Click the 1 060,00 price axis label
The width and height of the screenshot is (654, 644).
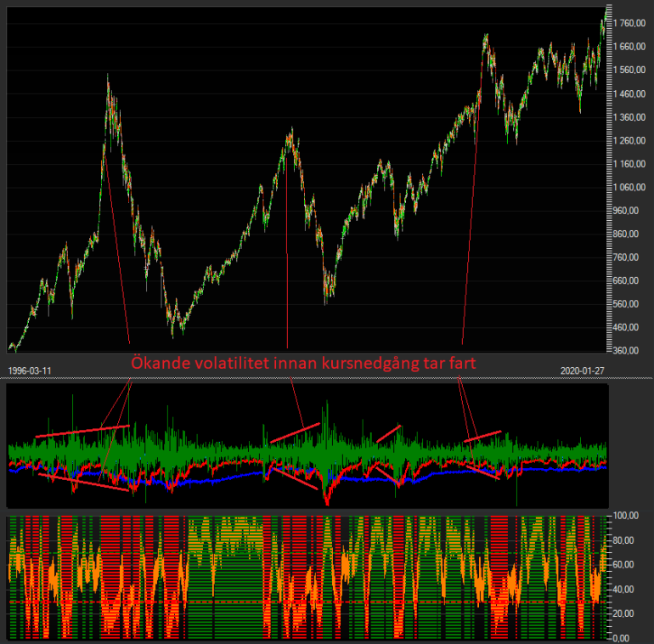click(x=629, y=187)
